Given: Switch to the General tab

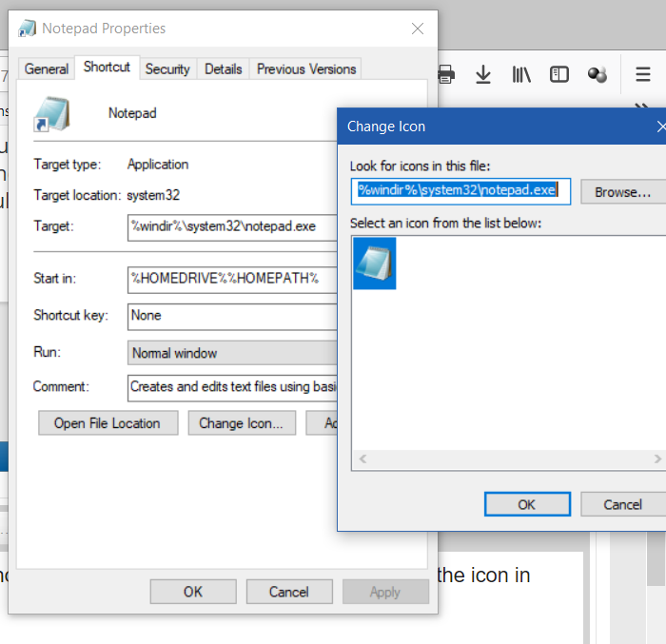Looking at the screenshot, I should [x=47, y=68].
